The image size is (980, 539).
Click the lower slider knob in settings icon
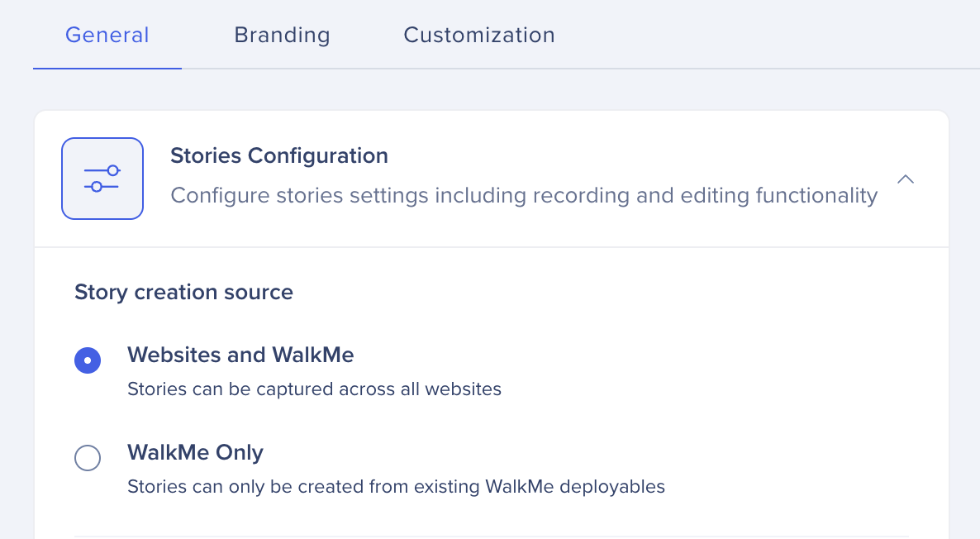(x=97, y=187)
